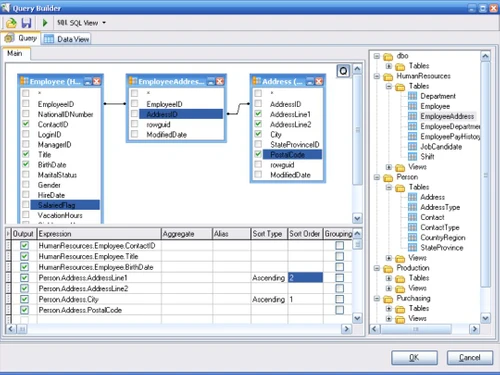The image size is (500, 375).
Task: Remove the EmployeeAddress table box
Action: [x=220, y=81]
